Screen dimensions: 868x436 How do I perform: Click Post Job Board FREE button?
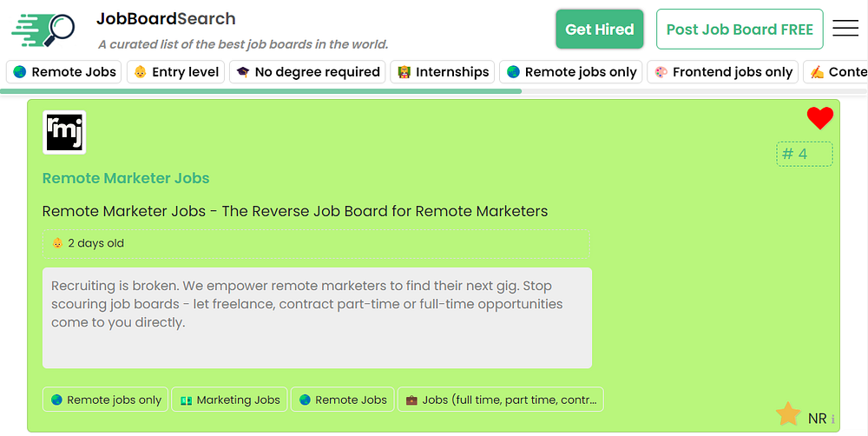pos(740,30)
